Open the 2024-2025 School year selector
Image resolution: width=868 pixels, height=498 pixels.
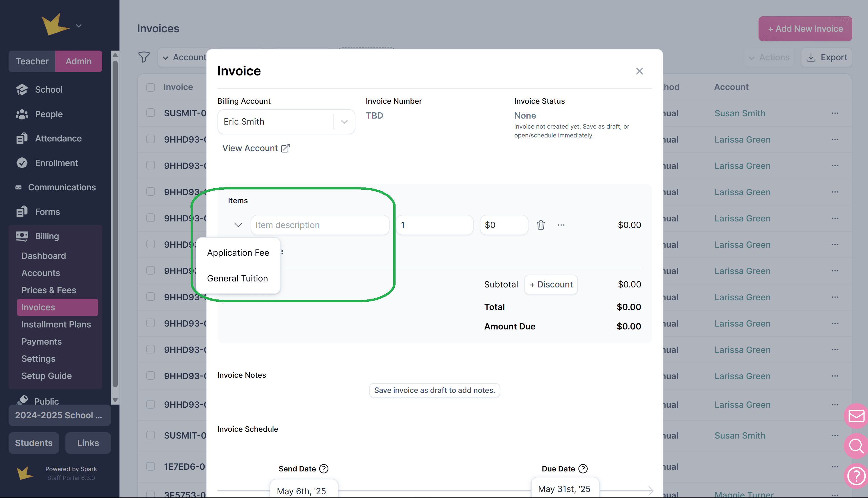pos(59,415)
